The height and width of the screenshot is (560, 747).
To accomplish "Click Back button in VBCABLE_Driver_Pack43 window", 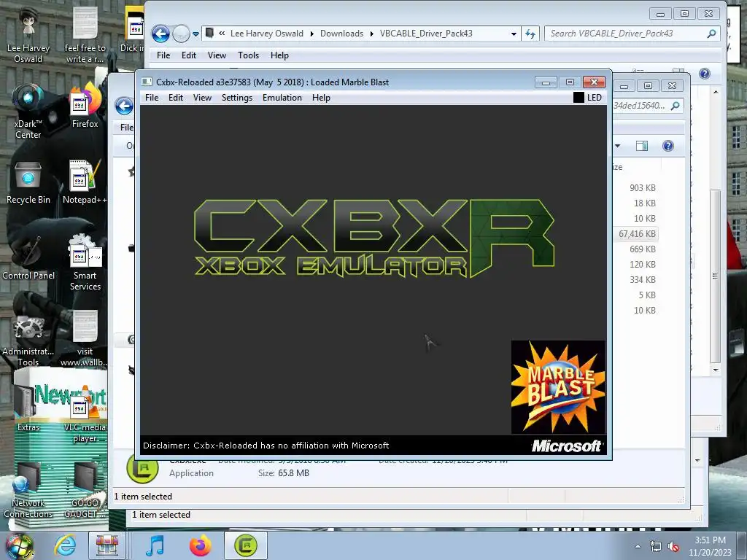I will coord(160,34).
